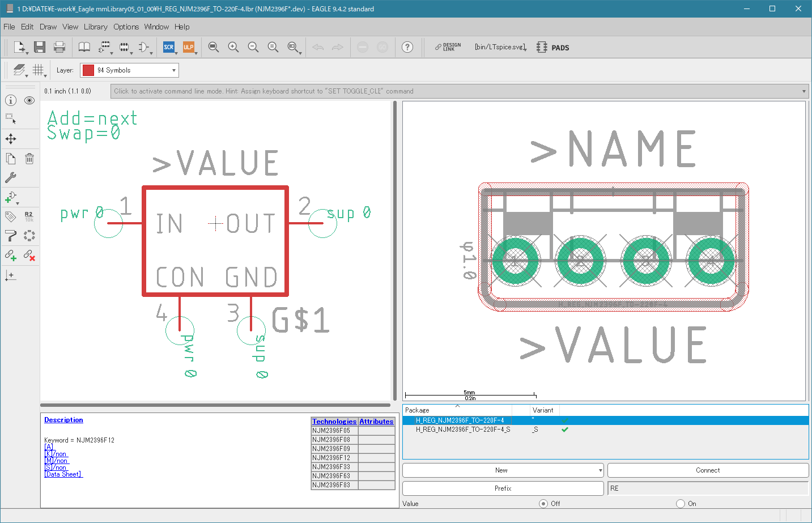Open the Edit Symbol gate icon
Screen dimensions: 812x523
[x=144, y=47]
